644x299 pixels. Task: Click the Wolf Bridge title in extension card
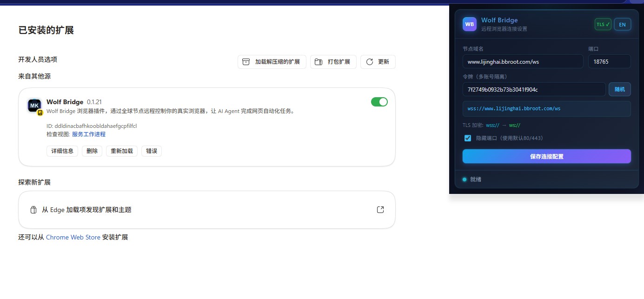click(65, 102)
